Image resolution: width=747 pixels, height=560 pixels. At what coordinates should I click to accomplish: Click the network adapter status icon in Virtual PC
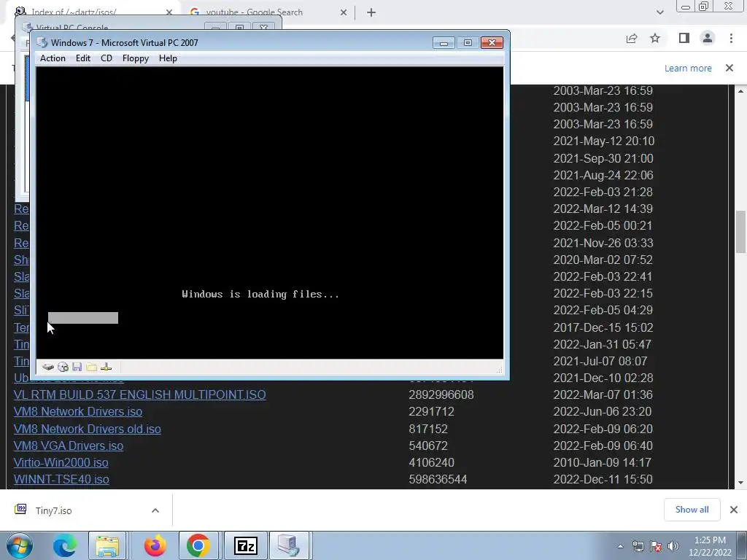point(107,367)
